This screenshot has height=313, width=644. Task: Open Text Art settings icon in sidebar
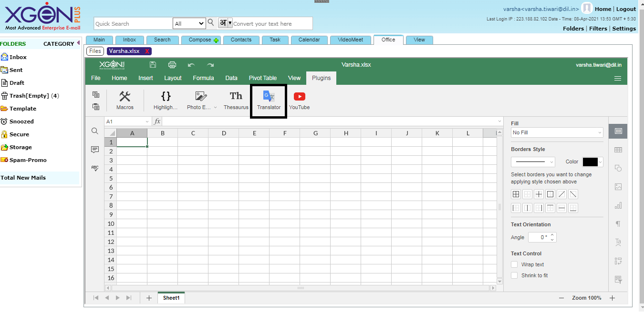coord(618,242)
